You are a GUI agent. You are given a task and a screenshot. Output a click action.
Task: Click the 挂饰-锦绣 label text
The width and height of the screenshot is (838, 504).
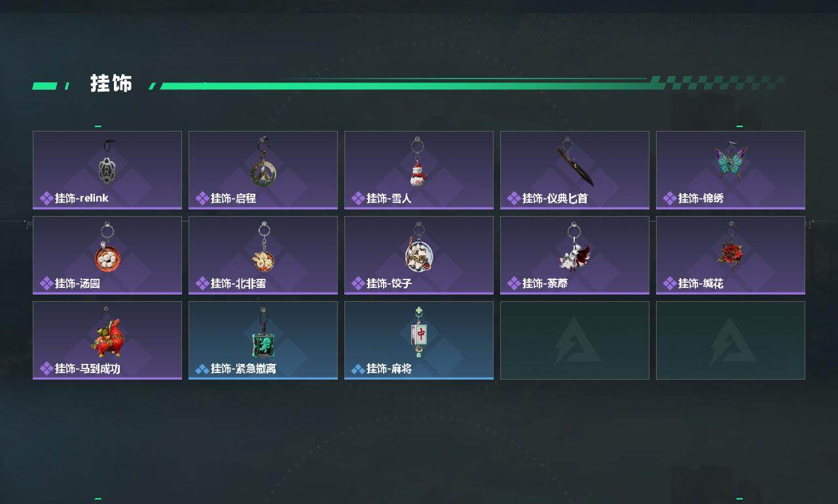click(701, 198)
